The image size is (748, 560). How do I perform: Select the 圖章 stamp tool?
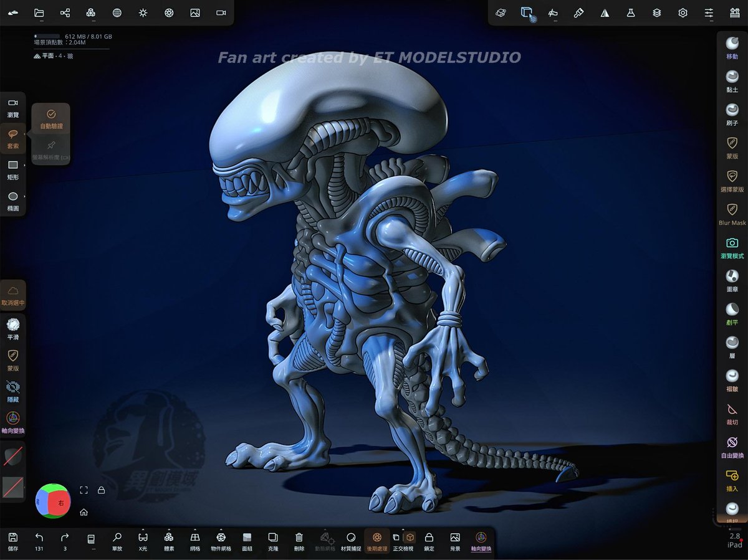point(732,280)
